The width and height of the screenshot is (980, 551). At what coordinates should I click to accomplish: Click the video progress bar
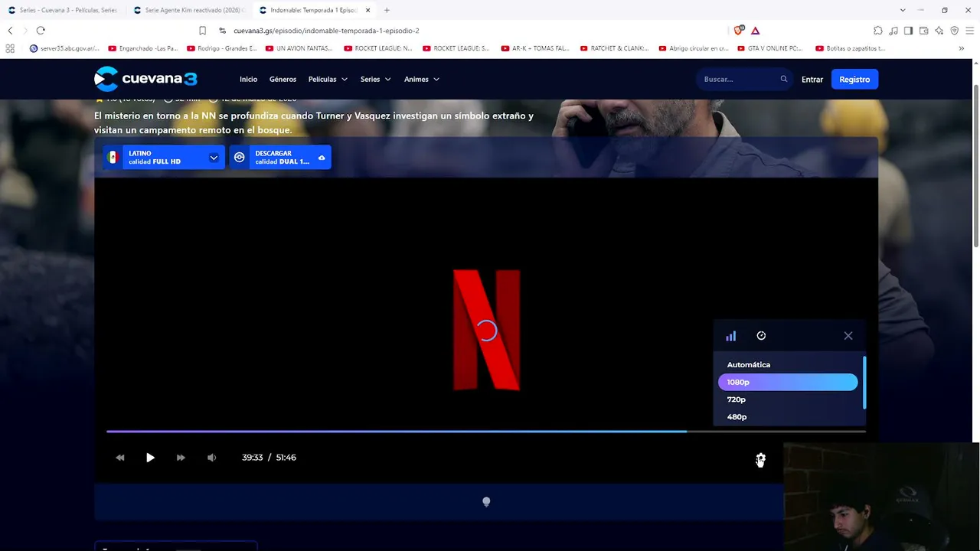pos(486,432)
